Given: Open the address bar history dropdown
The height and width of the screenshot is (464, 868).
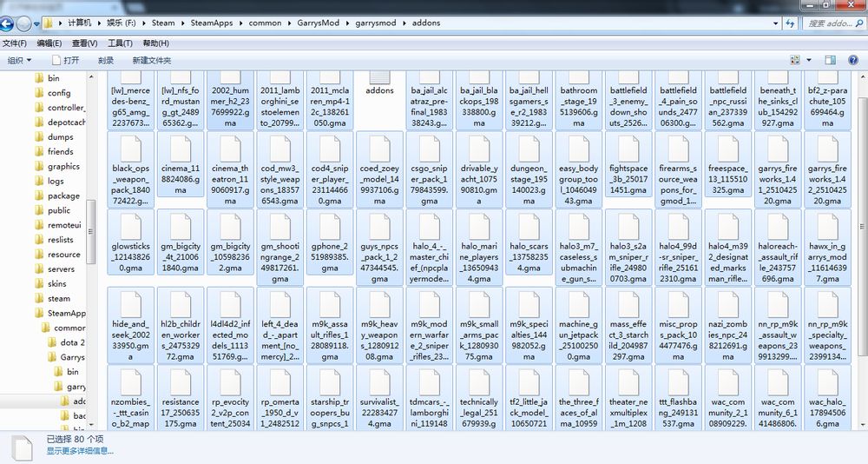Looking at the screenshot, I should coord(775,23).
